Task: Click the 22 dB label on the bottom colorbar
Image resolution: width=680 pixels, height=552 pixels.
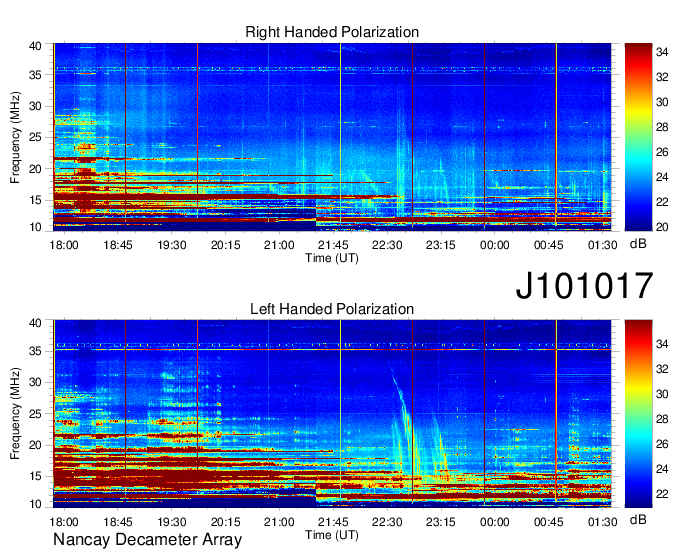Action: point(662,494)
